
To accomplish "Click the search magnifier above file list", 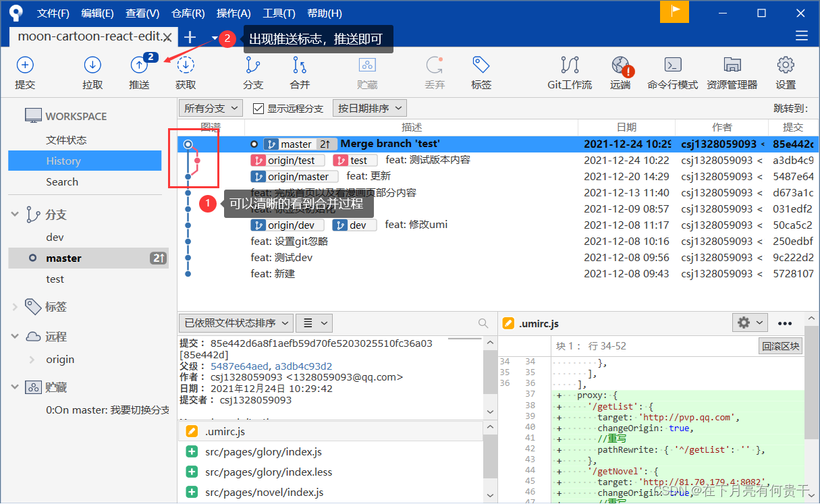I will pyautogui.click(x=483, y=323).
